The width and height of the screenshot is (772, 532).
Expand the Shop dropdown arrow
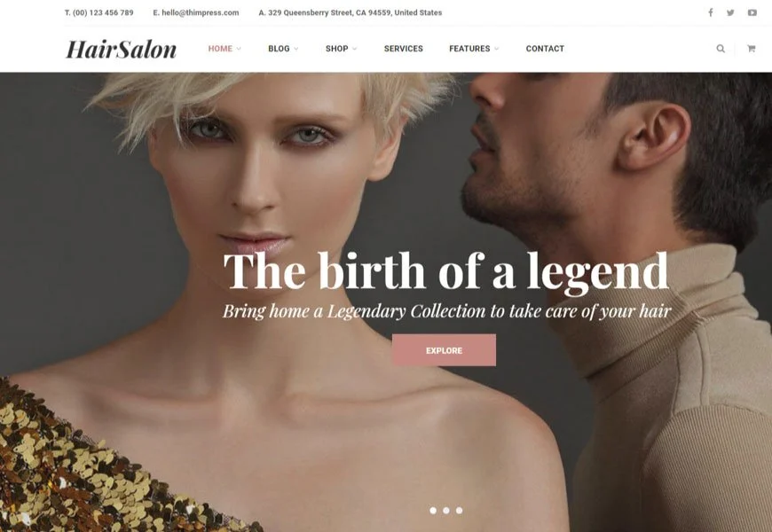[x=354, y=49]
